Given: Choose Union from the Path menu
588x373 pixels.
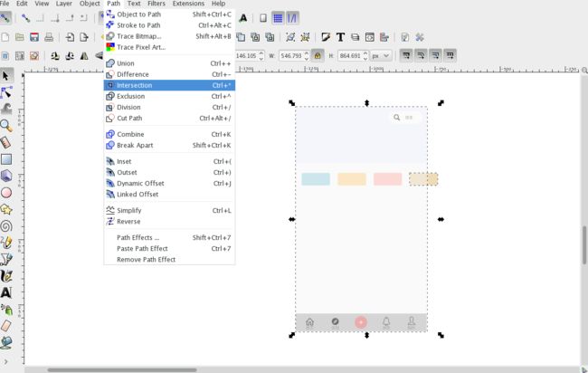Looking at the screenshot, I should point(169,63).
